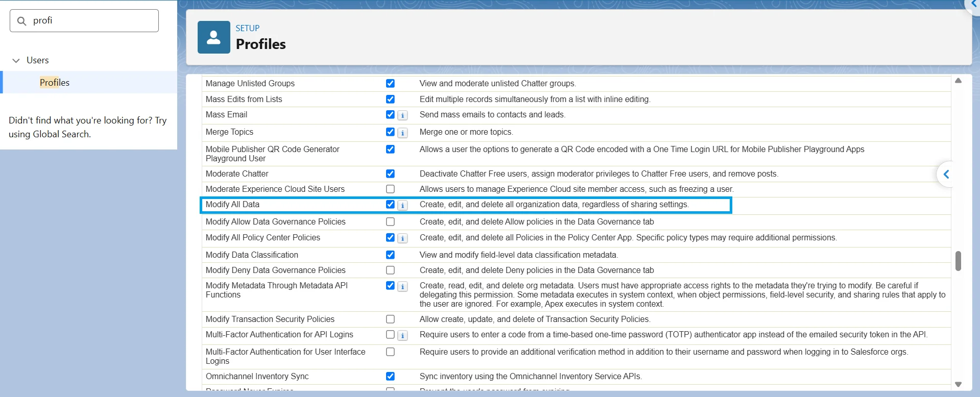Uncheck Modify All Policy Center Policies checkbox
Image resolution: width=980 pixels, height=397 pixels.
click(390, 237)
